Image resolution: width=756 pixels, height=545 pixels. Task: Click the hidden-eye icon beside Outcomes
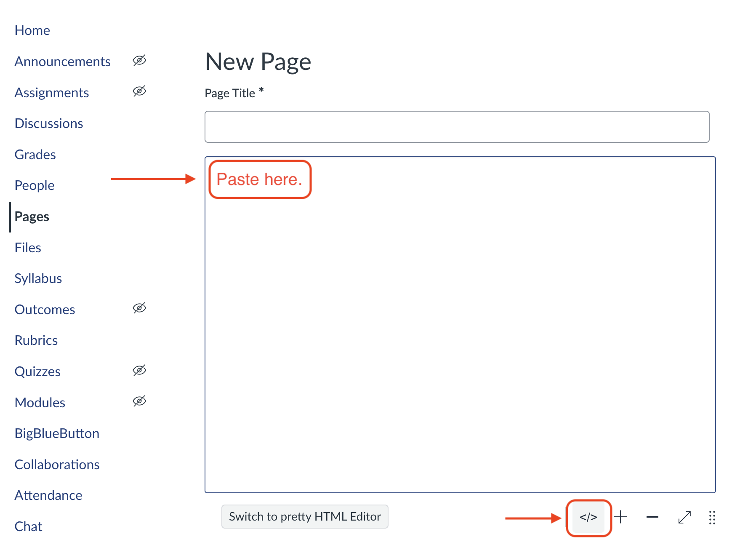[139, 308]
